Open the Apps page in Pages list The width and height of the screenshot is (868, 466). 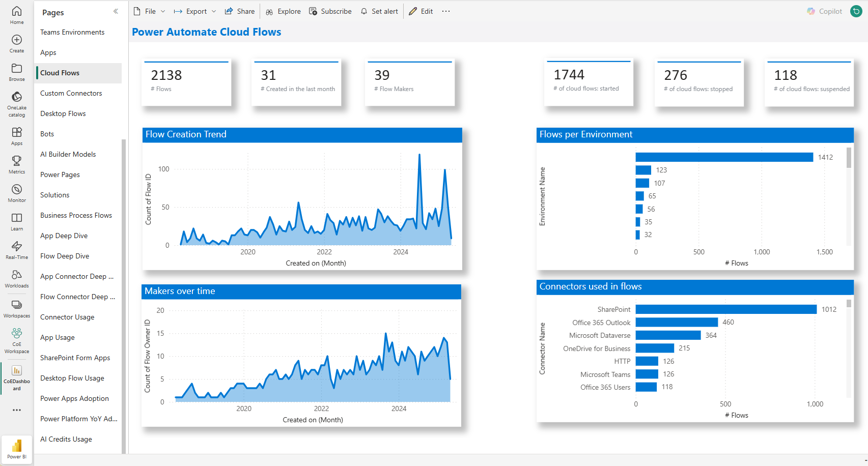pyautogui.click(x=78, y=52)
